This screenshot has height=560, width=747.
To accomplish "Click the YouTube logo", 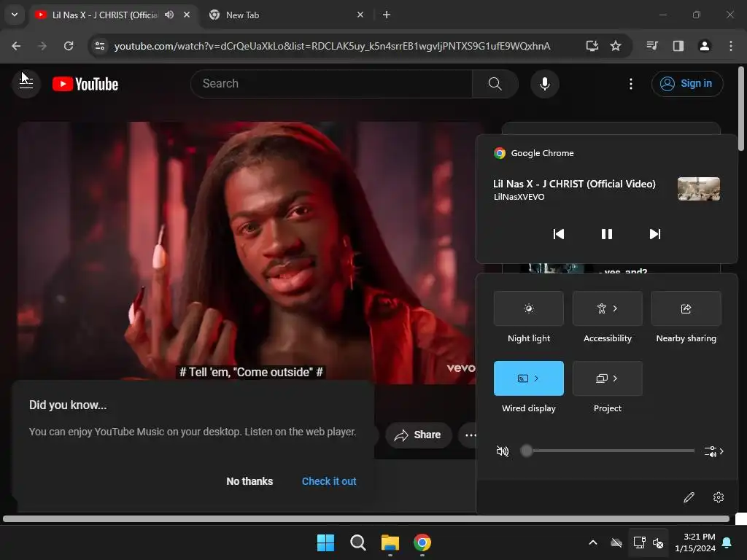I will [x=85, y=85].
